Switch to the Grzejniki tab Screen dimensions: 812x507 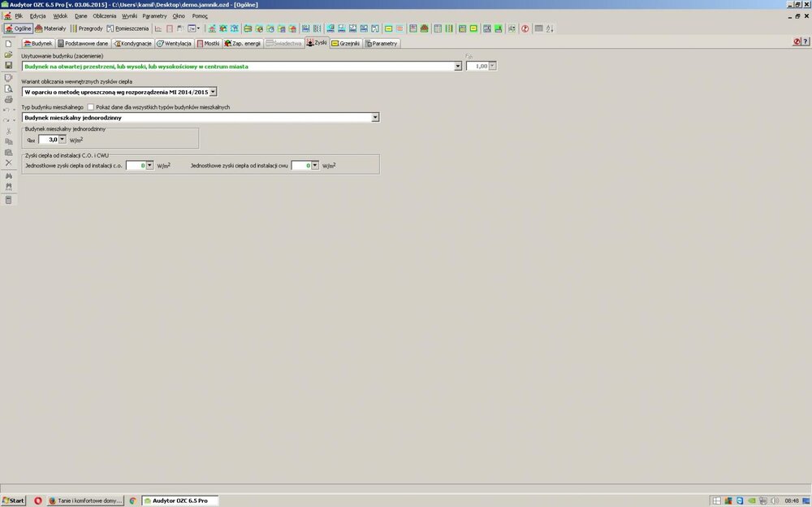pyautogui.click(x=345, y=43)
